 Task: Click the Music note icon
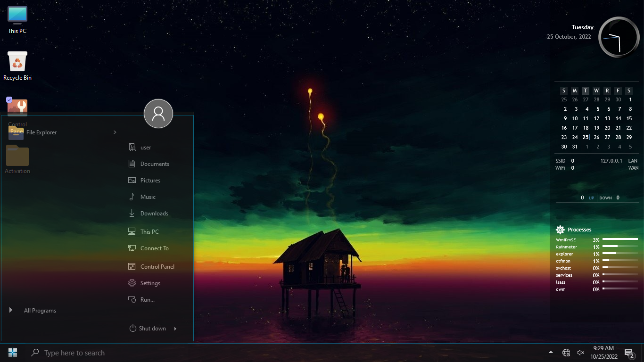coord(132,197)
